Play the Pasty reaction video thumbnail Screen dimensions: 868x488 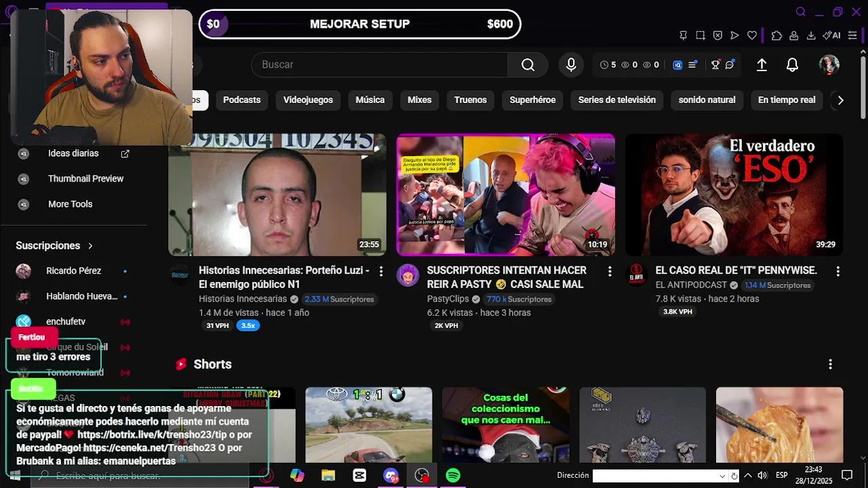coord(506,195)
